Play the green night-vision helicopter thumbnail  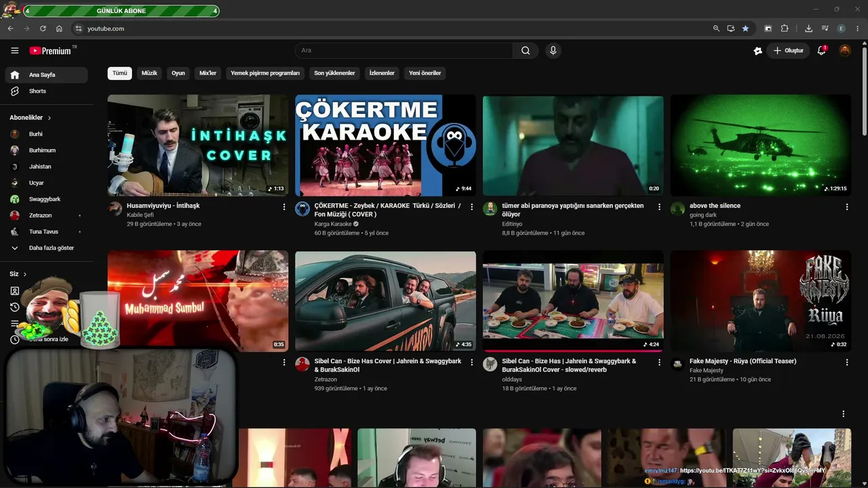pos(761,145)
